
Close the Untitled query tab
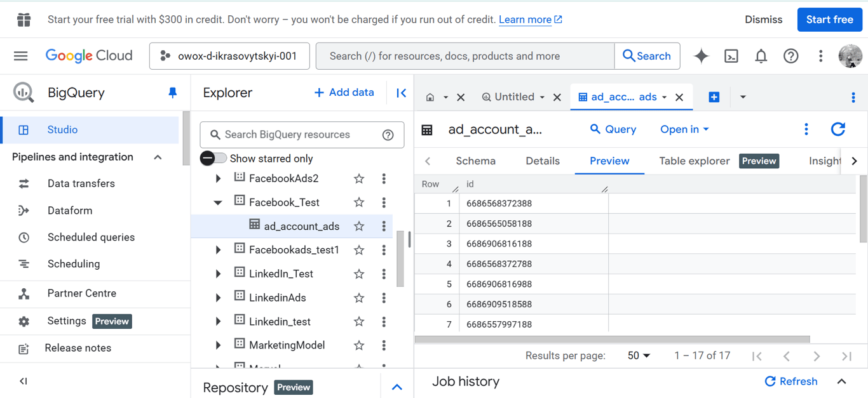tap(557, 97)
